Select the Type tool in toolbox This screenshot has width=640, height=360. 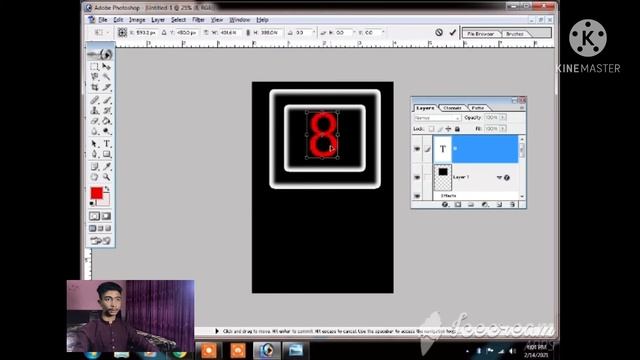tap(107, 144)
